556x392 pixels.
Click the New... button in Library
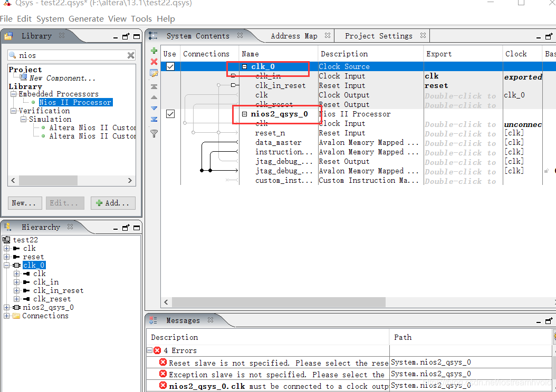tap(25, 203)
